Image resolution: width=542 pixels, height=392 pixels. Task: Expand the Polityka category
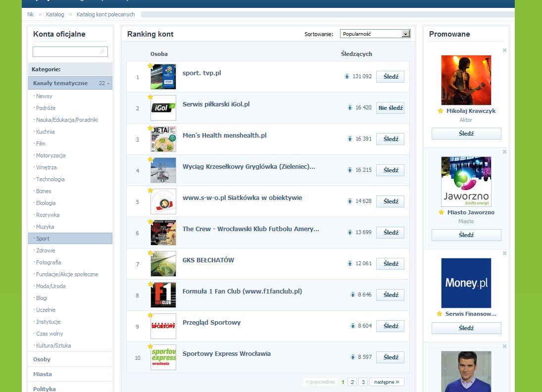pyautogui.click(x=70, y=389)
